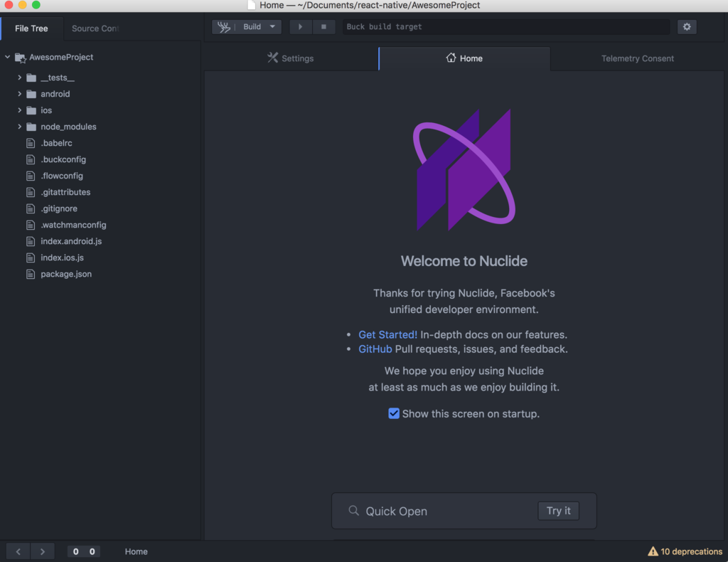Image resolution: width=728 pixels, height=562 pixels.
Task: Click the AwesomeProject repository icon
Action: pyautogui.click(x=21, y=58)
